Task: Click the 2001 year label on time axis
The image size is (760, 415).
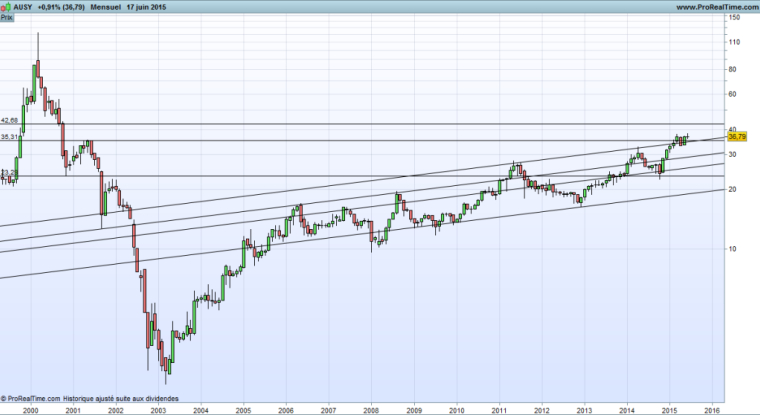Action: tap(73, 410)
